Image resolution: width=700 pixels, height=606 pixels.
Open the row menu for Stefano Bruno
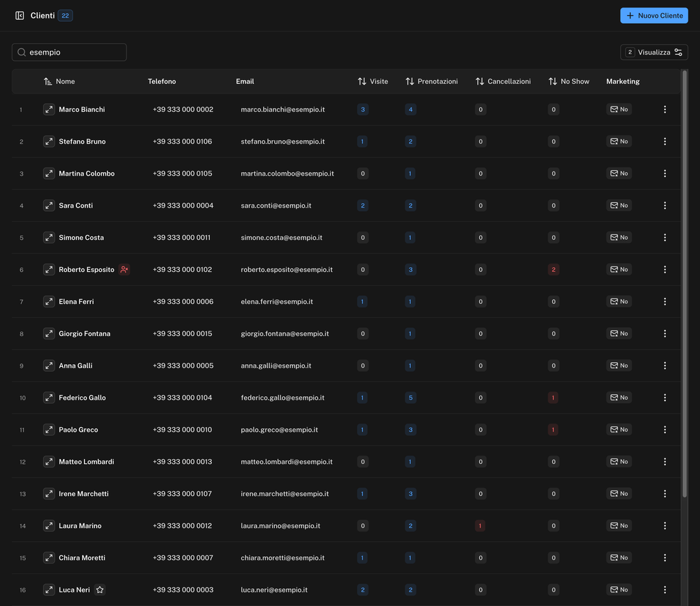coord(664,141)
